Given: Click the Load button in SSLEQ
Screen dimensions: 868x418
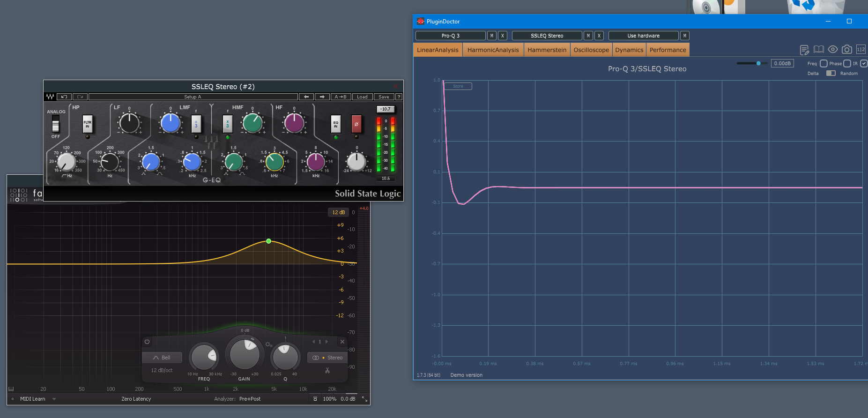Looking at the screenshot, I should 363,97.
